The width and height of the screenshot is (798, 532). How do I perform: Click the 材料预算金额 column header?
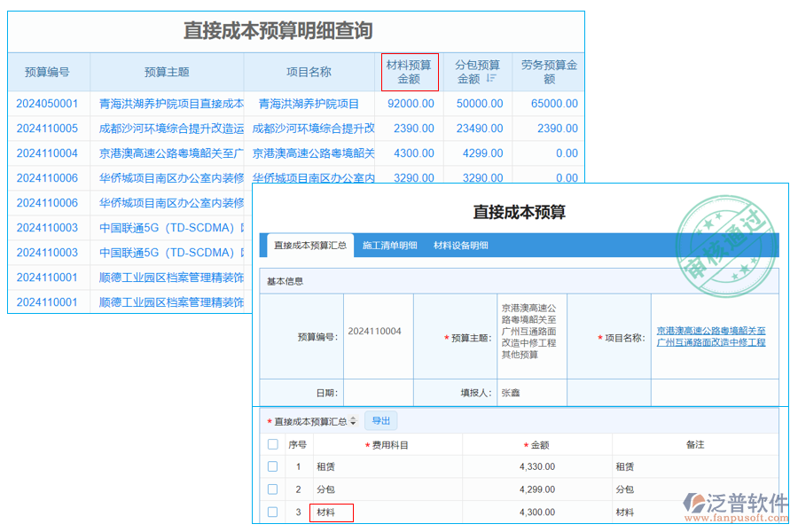coord(410,72)
